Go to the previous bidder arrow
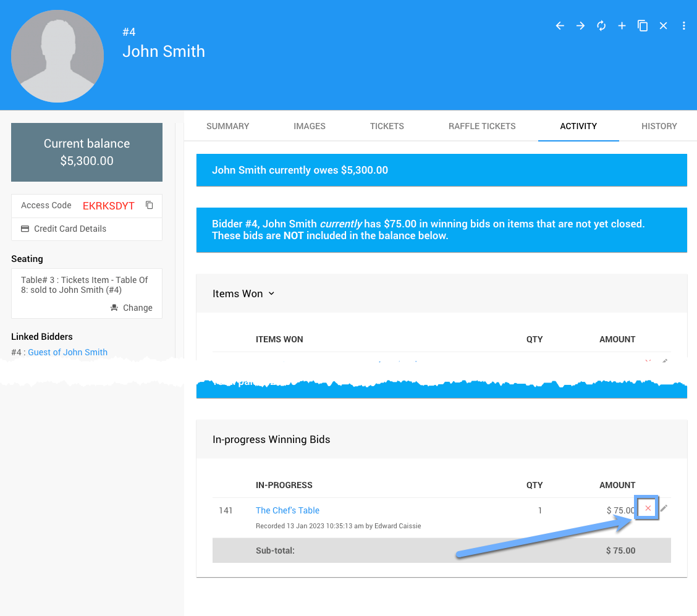The image size is (697, 616). pyautogui.click(x=560, y=26)
